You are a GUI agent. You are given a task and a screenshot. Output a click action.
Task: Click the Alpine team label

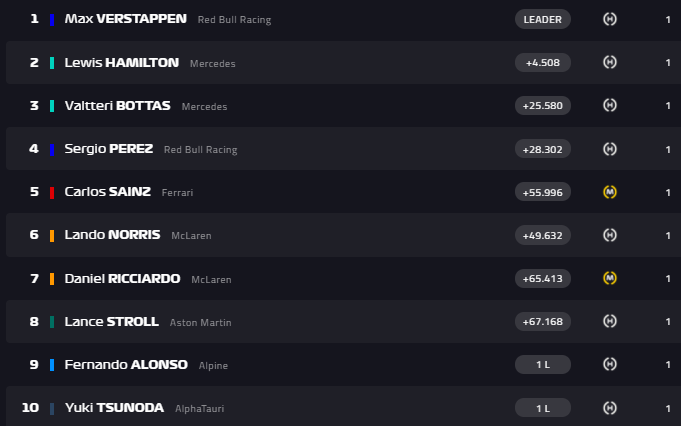(x=213, y=365)
